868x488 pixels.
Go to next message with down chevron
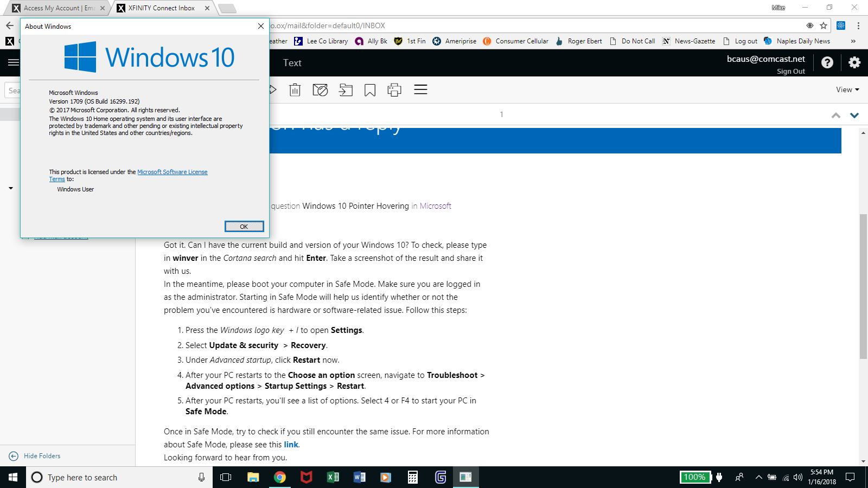tap(854, 115)
